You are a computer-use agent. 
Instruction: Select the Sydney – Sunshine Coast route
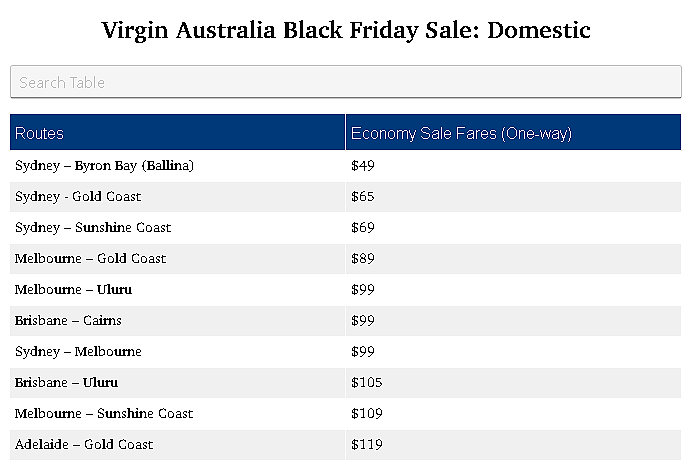coord(93,228)
